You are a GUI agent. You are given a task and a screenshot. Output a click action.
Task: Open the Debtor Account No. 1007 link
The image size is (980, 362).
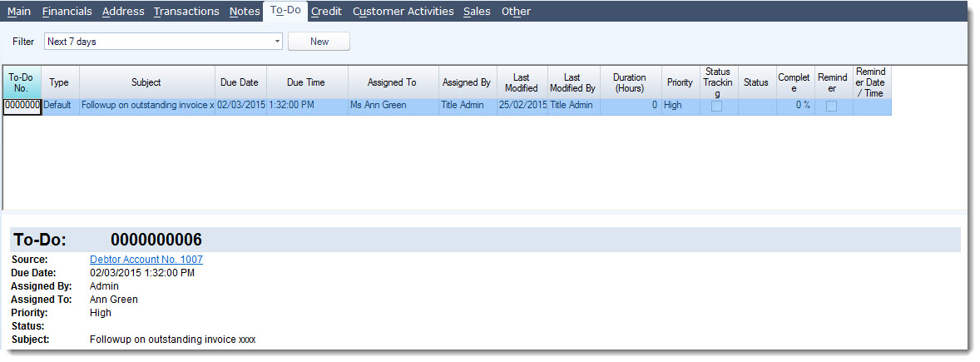146,260
